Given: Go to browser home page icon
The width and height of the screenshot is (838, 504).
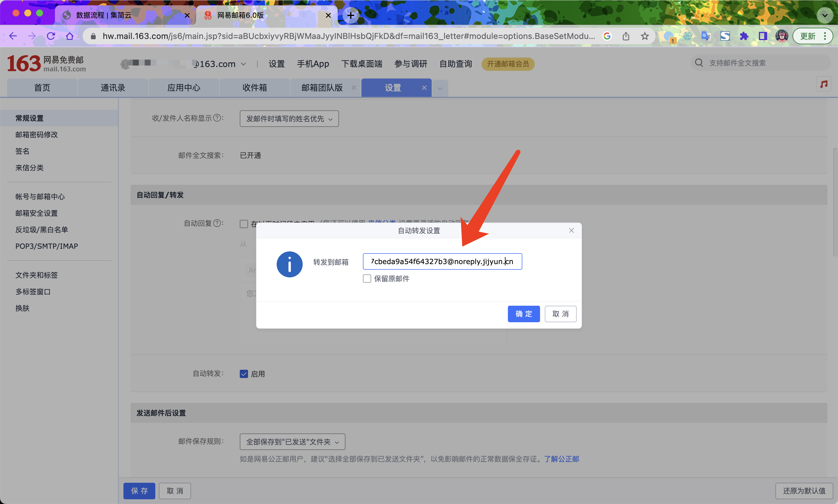Looking at the screenshot, I should click(70, 36).
